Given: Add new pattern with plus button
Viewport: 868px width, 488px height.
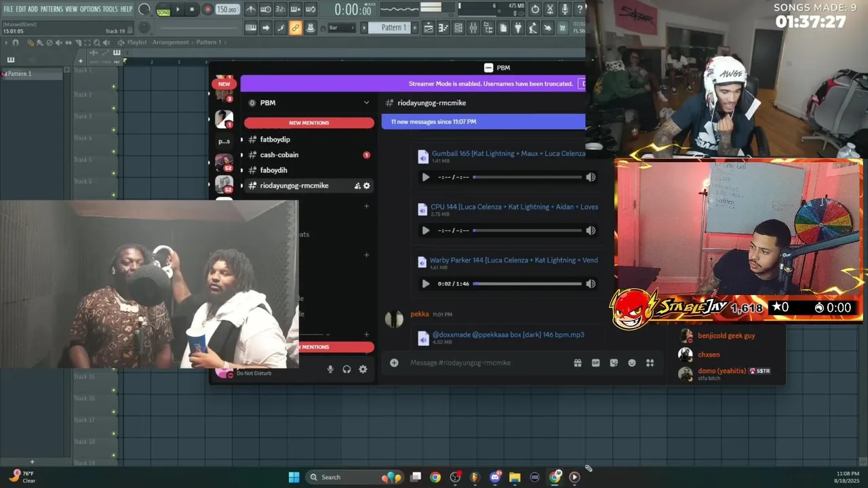Looking at the screenshot, I should (414, 28).
